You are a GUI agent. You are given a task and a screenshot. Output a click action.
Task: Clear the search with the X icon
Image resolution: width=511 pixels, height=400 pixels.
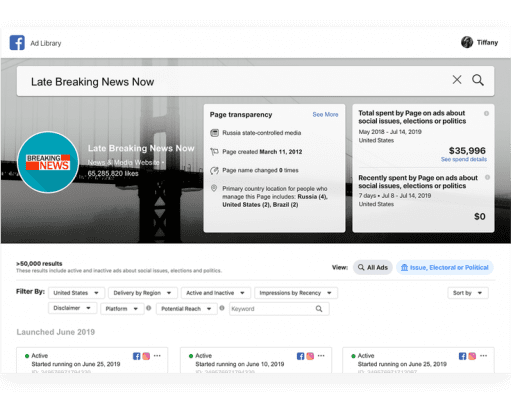tap(457, 80)
